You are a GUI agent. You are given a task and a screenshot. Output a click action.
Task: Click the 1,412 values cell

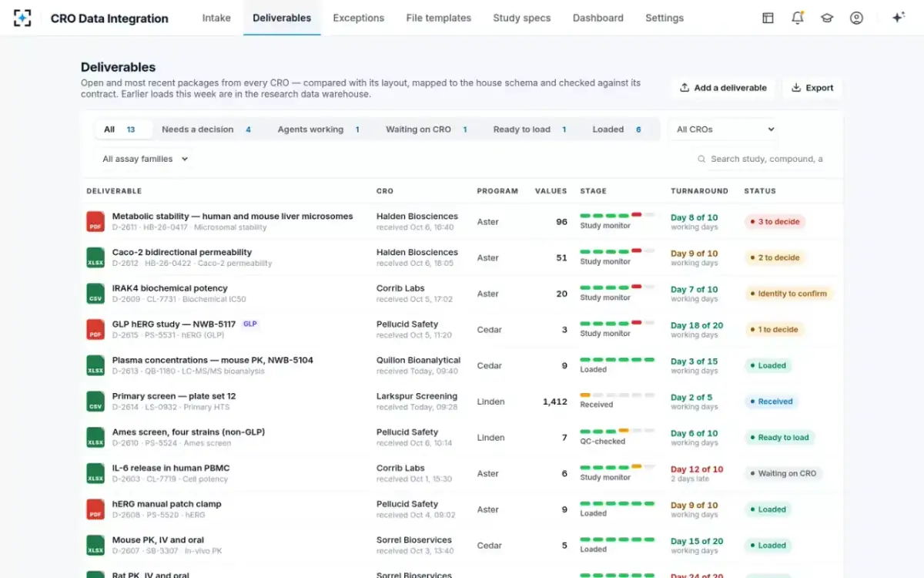tap(555, 402)
